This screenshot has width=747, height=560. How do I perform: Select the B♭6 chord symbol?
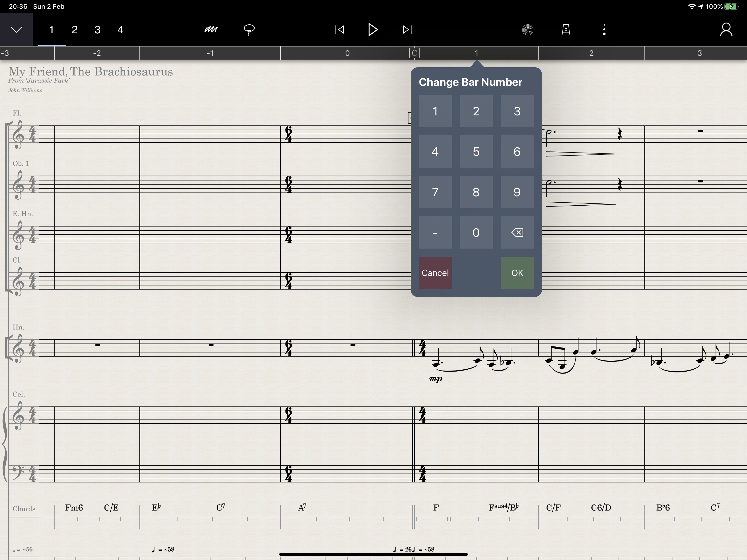click(663, 508)
